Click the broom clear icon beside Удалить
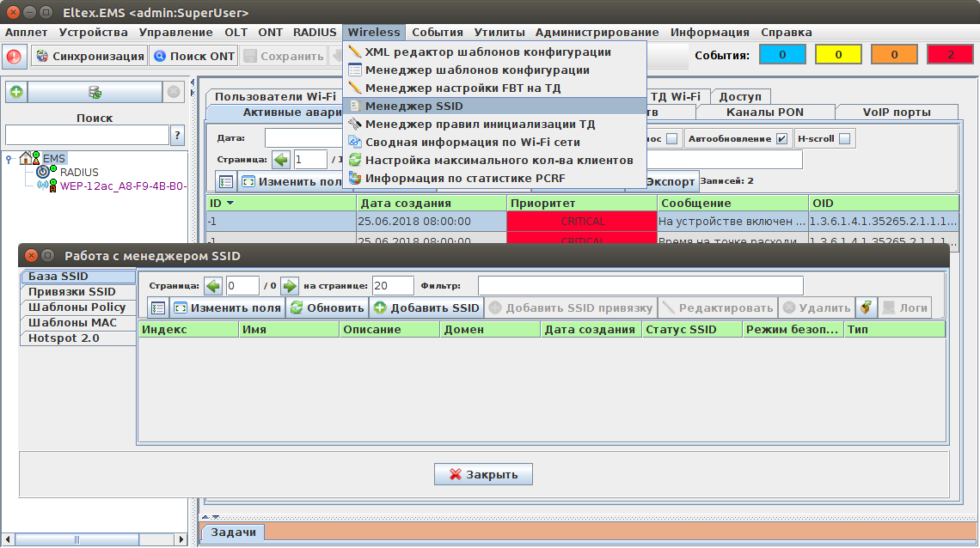The image size is (980, 548). click(x=866, y=307)
